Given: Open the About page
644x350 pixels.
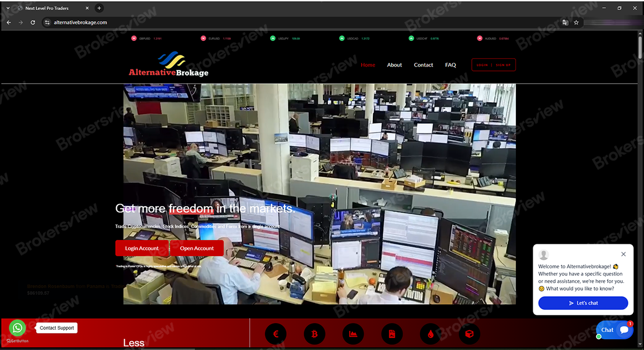Looking at the screenshot, I should tap(394, 65).
